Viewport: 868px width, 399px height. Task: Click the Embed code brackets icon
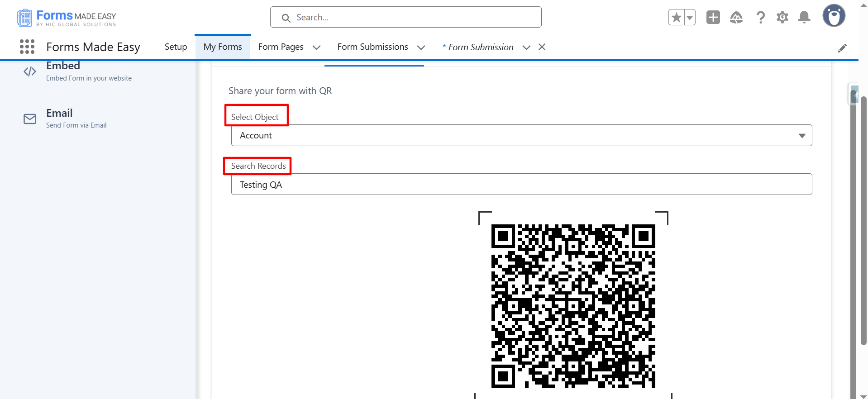point(30,71)
